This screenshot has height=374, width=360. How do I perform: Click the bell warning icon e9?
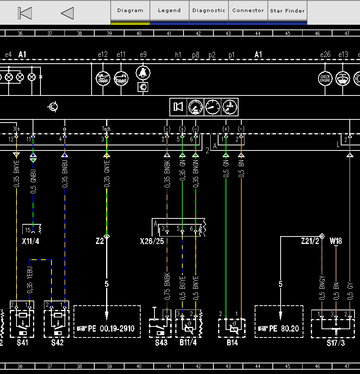[143, 72]
